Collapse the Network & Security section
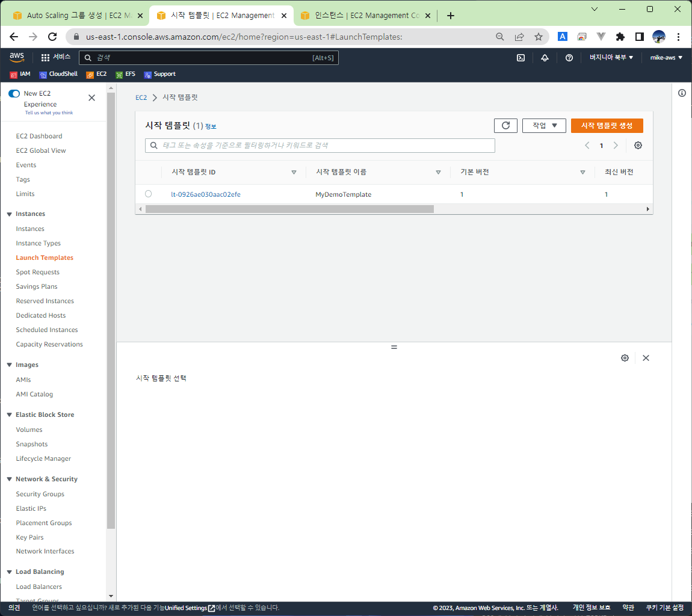This screenshot has width=692, height=616. pyautogui.click(x=9, y=479)
